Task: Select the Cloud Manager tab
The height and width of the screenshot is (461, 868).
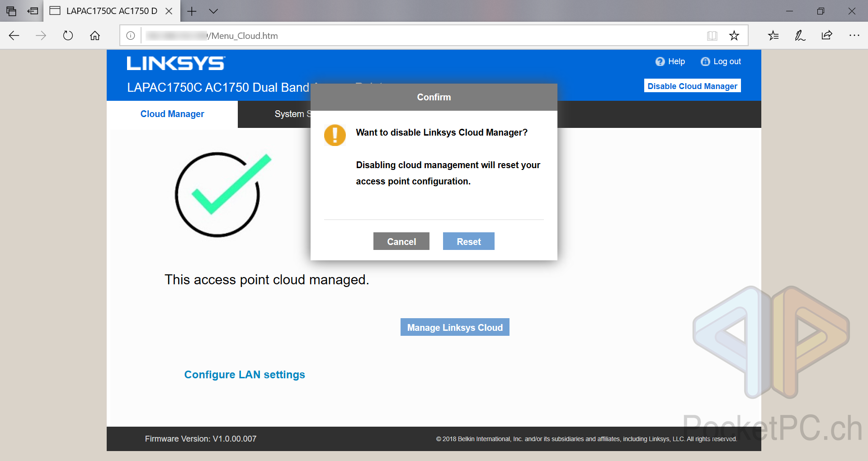Action: click(x=172, y=114)
